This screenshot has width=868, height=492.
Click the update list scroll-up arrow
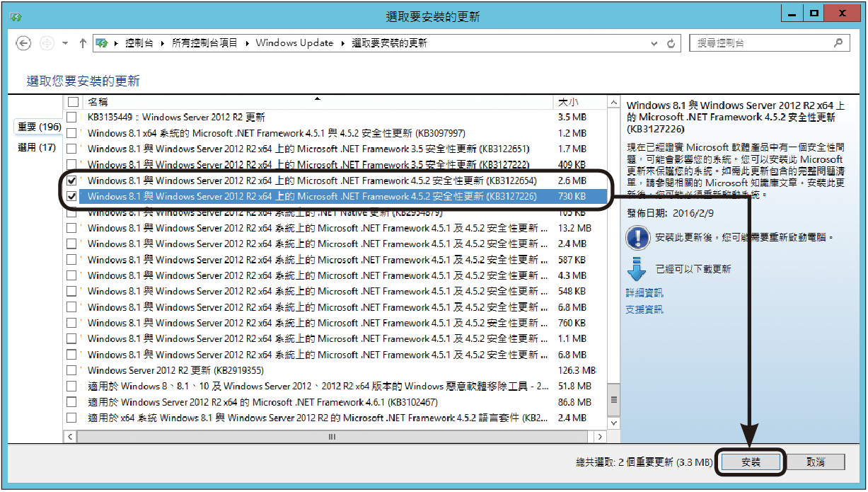(613, 103)
